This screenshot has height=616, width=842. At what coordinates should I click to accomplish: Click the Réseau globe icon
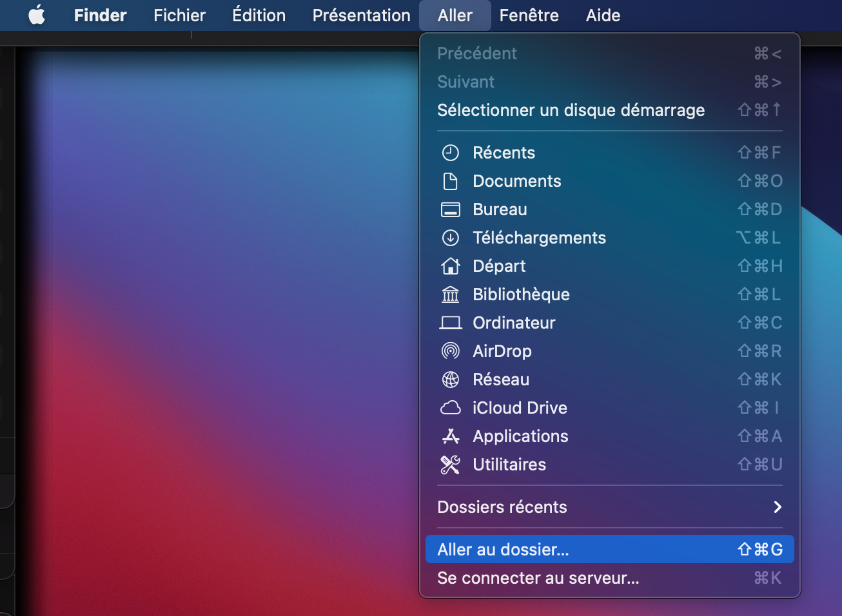coord(450,380)
